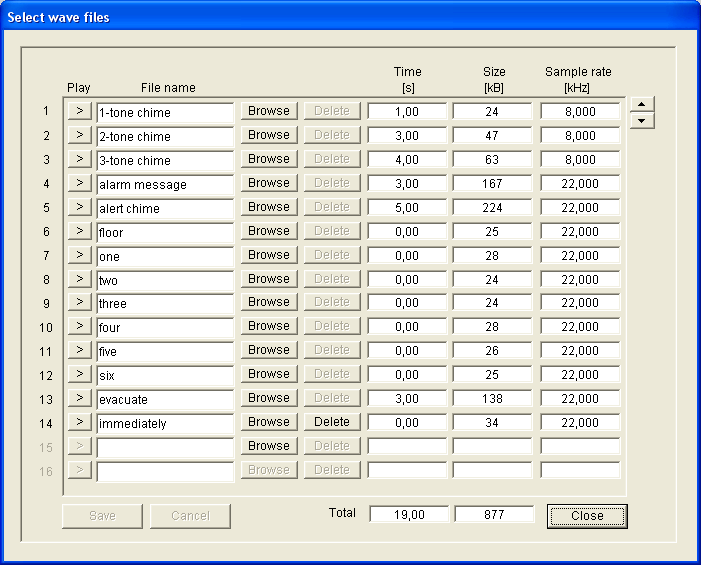Browse for the 'four' row

[x=269, y=326]
